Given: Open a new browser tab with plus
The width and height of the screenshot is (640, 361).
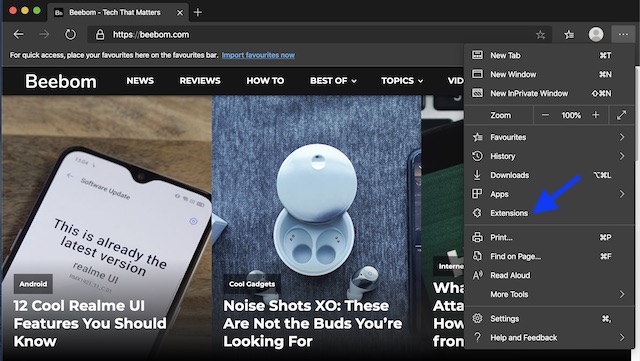Looking at the screenshot, I should tap(198, 12).
